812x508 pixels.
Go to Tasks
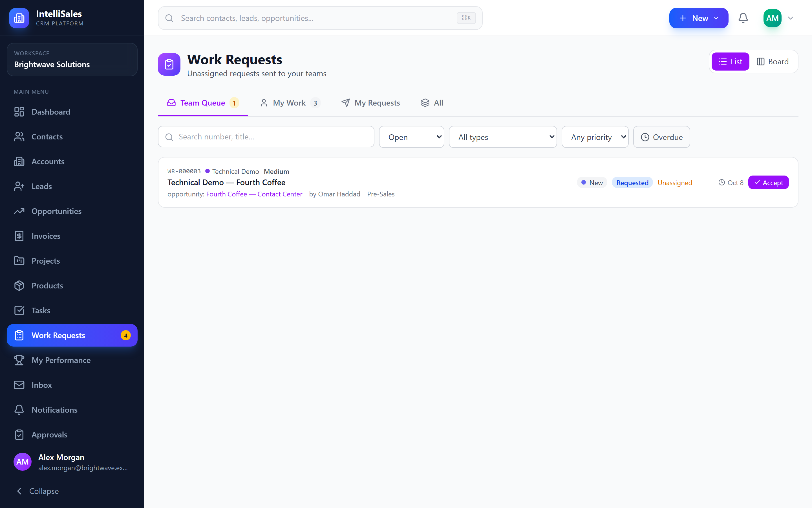tap(72, 311)
